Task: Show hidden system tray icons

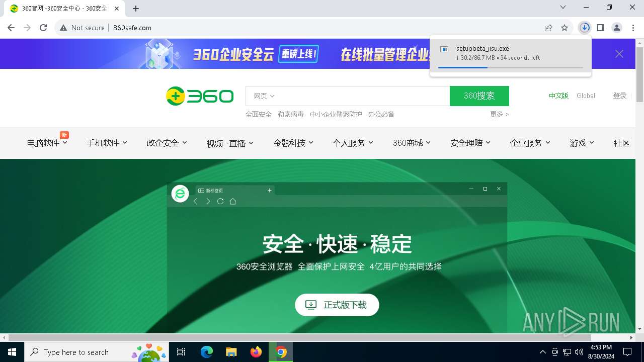Action: pyautogui.click(x=542, y=352)
